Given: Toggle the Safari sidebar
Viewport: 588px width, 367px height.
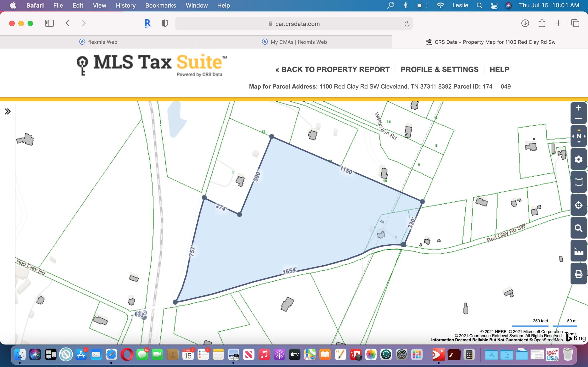Looking at the screenshot, I should pyautogui.click(x=49, y=23).
